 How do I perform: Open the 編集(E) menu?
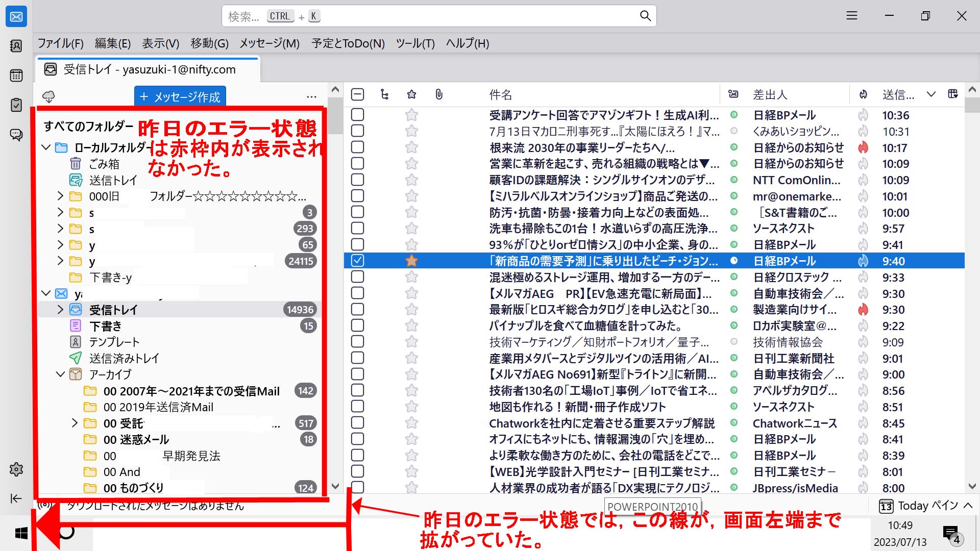point(113,43)
